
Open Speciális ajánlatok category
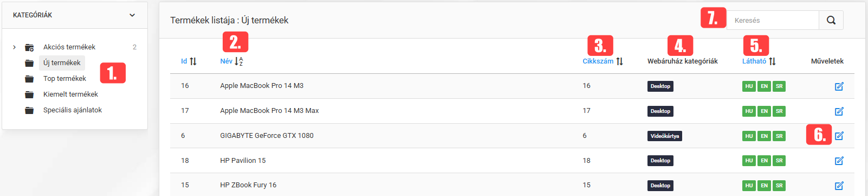tap(73, 110)
